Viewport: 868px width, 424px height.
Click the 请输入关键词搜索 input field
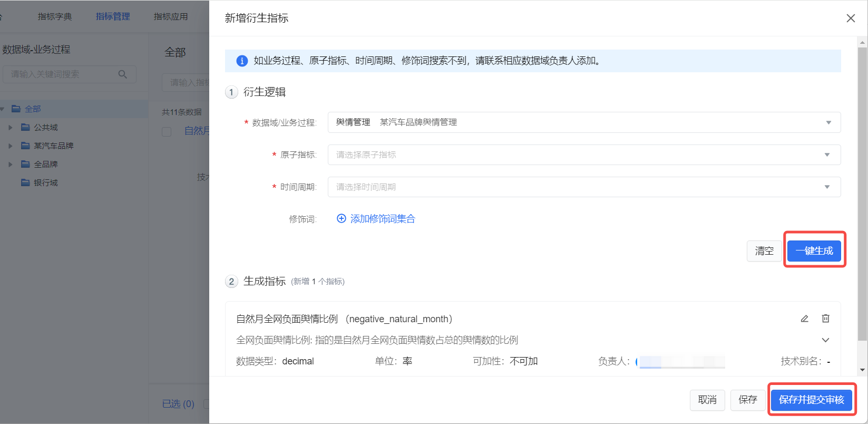click(69, 74)
